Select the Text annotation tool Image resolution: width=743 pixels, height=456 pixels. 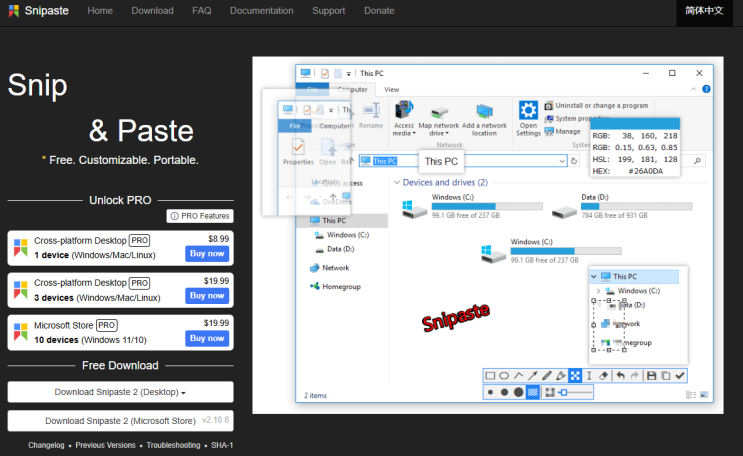(589, 376)
